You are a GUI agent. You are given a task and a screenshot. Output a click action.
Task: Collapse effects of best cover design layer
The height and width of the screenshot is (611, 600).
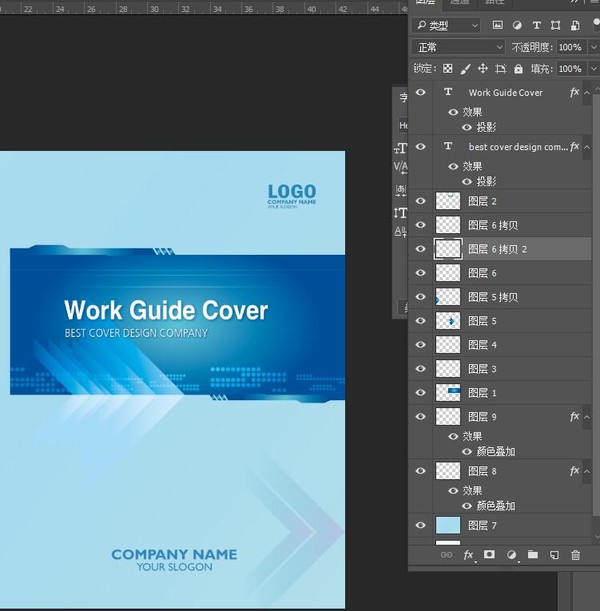587,147
